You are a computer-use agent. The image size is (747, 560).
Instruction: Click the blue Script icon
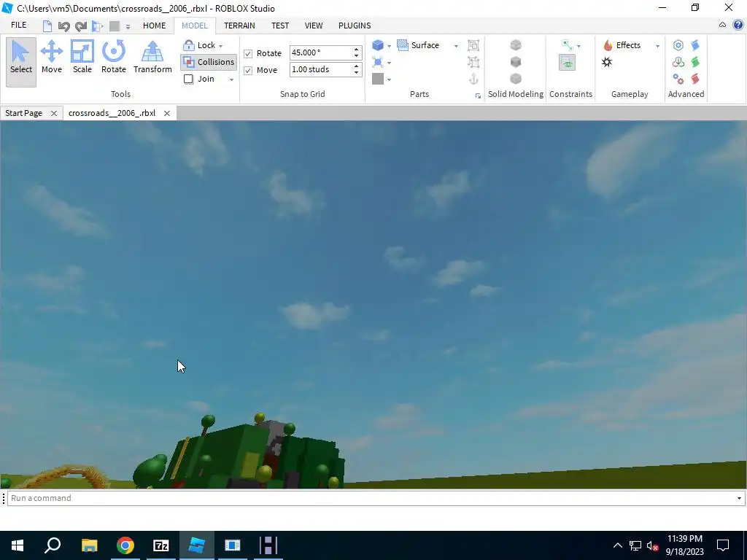coord(695,45)
